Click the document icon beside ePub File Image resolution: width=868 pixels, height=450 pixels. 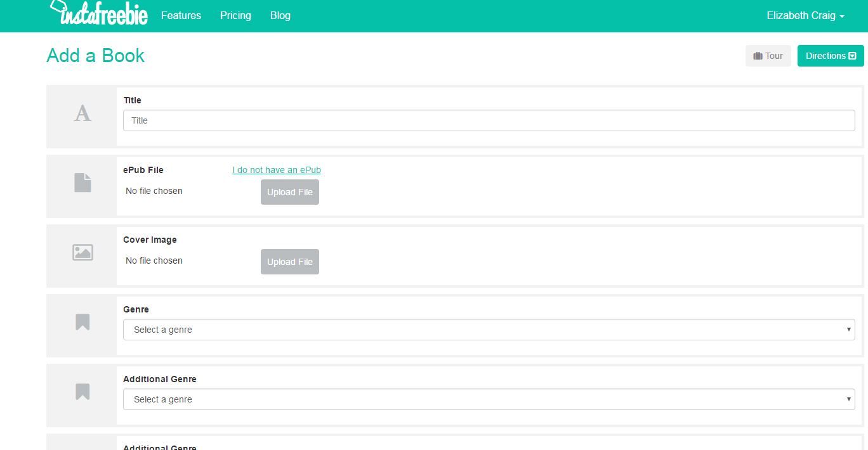(82, 183)
